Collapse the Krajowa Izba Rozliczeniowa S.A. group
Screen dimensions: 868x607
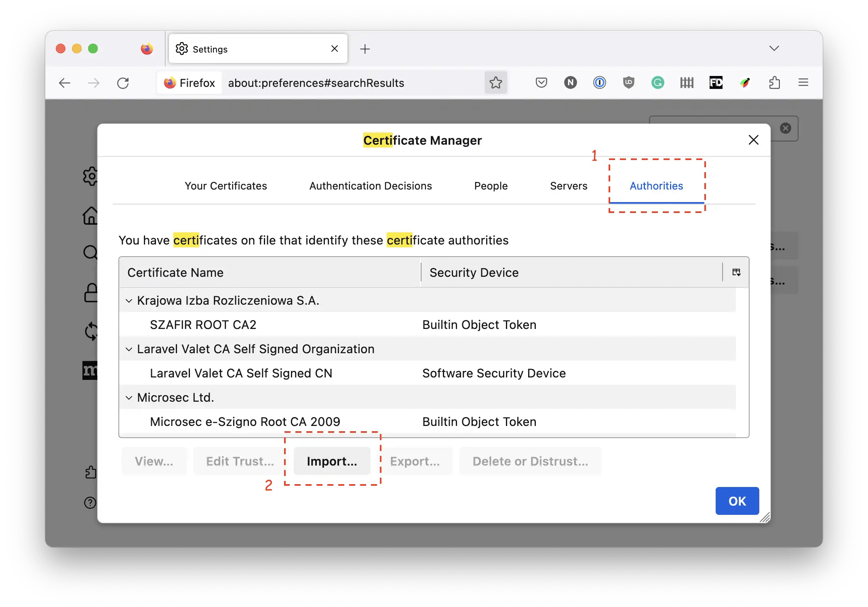tap(129, 300)
